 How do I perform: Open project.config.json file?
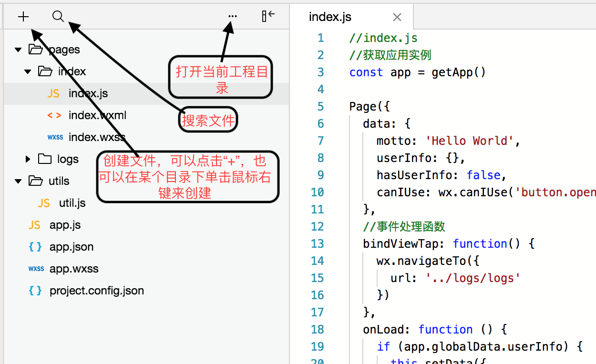[97, 291]
